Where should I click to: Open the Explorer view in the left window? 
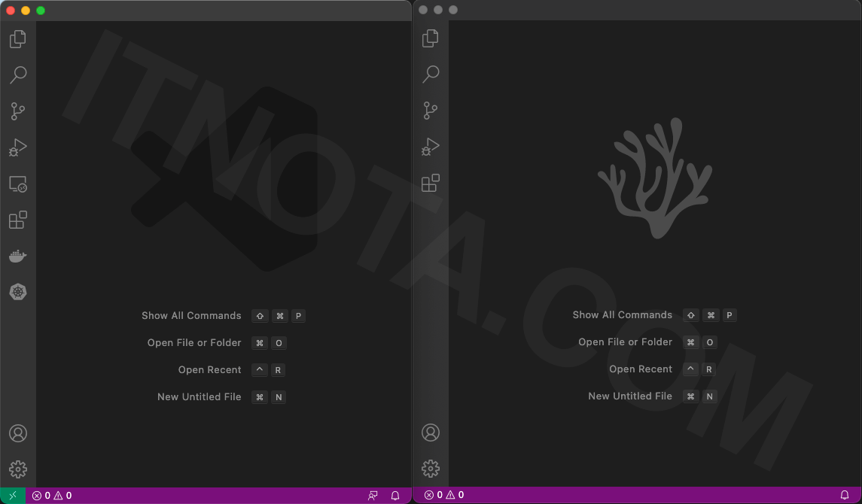coord(18,38)
